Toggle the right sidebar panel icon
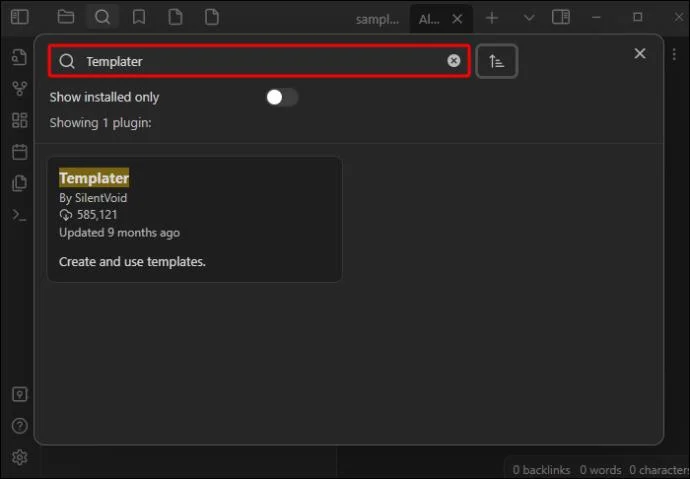 (561, 18)
